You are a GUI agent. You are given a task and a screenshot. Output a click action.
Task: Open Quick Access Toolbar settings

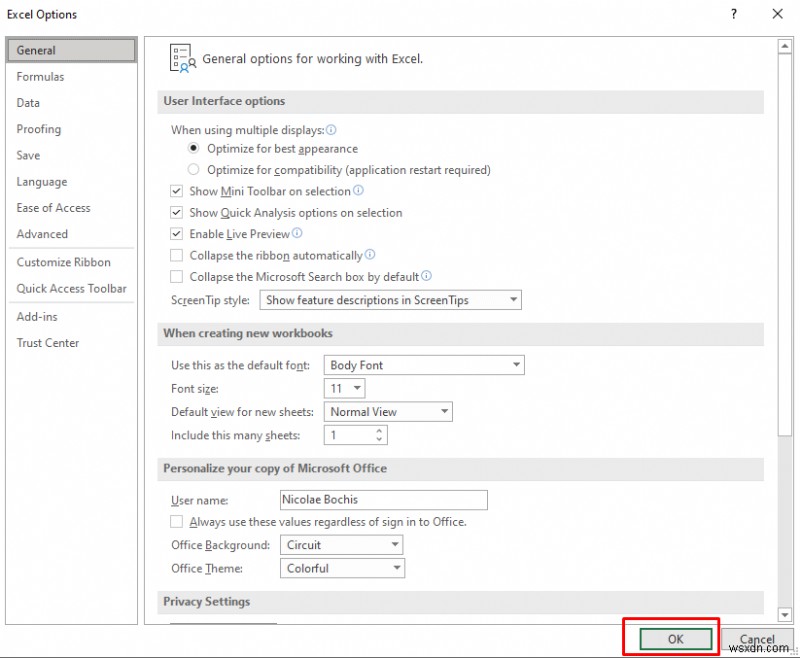pyautogui.click(x=71, y=288)
